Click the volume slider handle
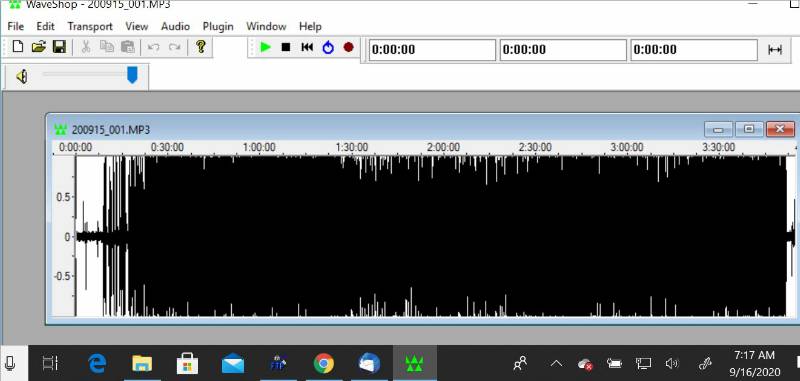This screenshot has width=800, height=381. pos(132,74)
